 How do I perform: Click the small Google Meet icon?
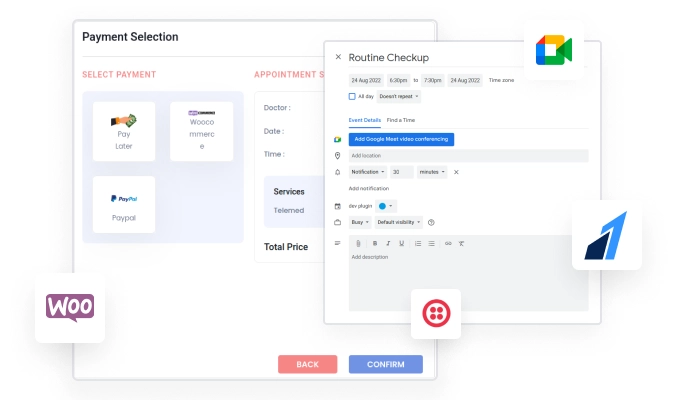click(x=337, y=140)
